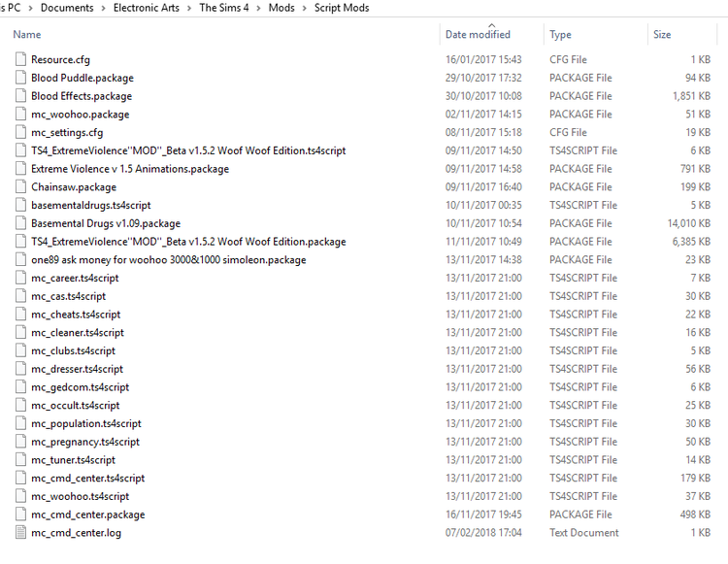Navigate to Electronic Arts in the address bar
The width and height of the screenshot is (728, 564).
(147, 8)
